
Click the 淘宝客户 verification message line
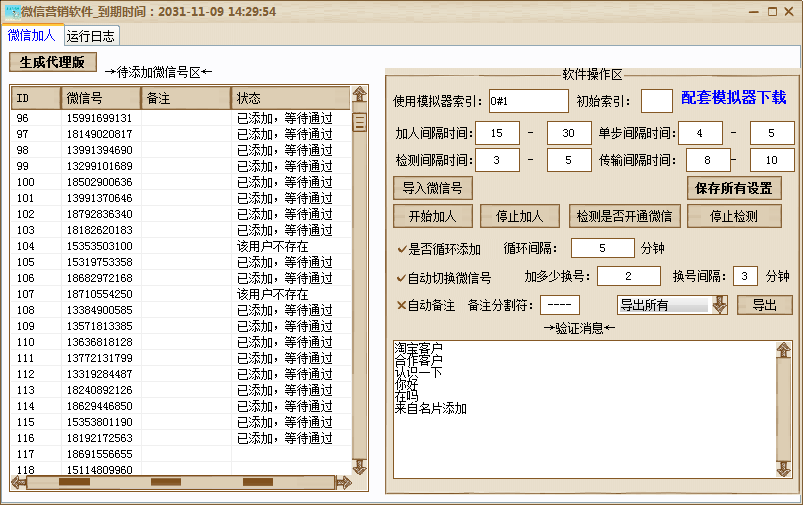point(418,348)
